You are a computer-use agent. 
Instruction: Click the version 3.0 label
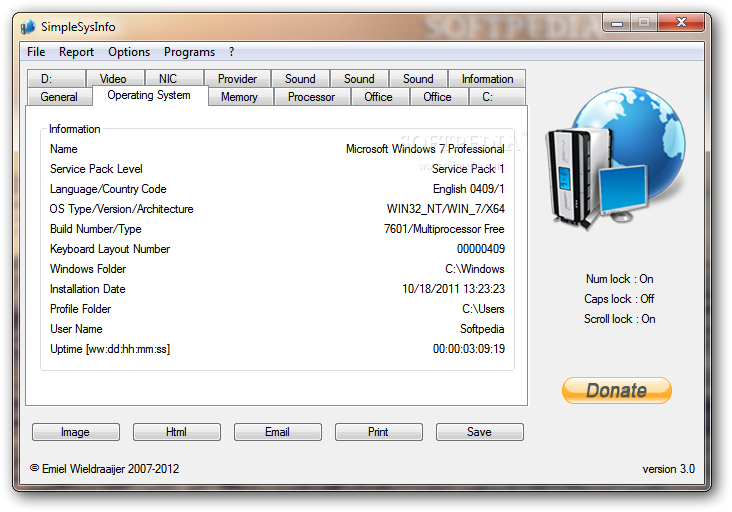[669, 469]
